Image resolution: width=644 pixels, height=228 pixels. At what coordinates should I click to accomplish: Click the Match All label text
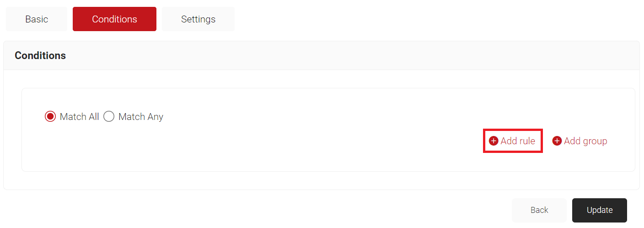pos(79,117)
